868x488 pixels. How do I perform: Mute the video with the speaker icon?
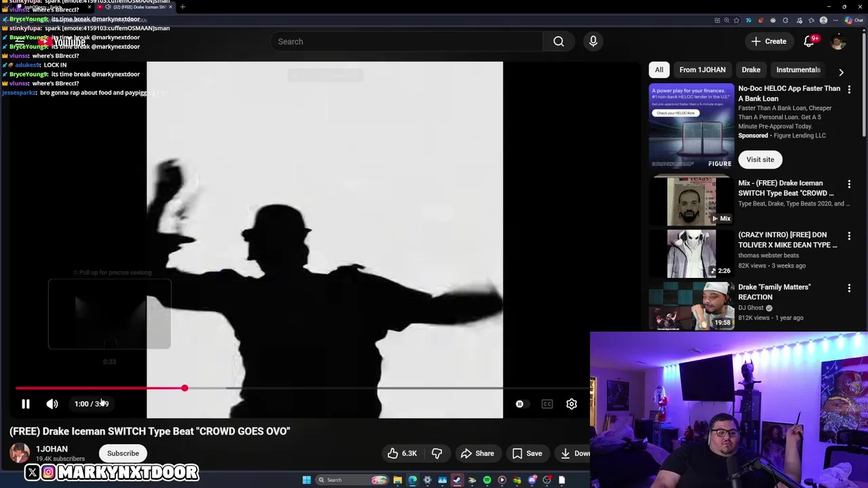52,404
